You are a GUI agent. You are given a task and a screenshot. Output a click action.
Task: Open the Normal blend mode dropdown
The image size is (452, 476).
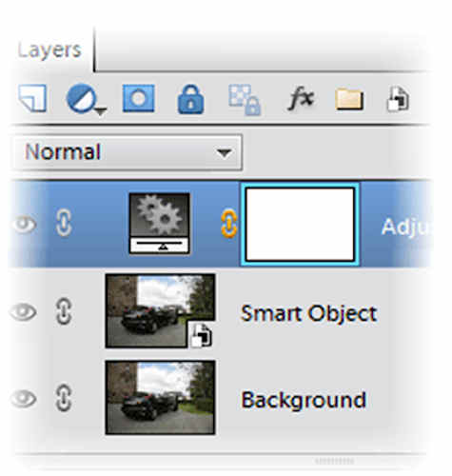128,152
